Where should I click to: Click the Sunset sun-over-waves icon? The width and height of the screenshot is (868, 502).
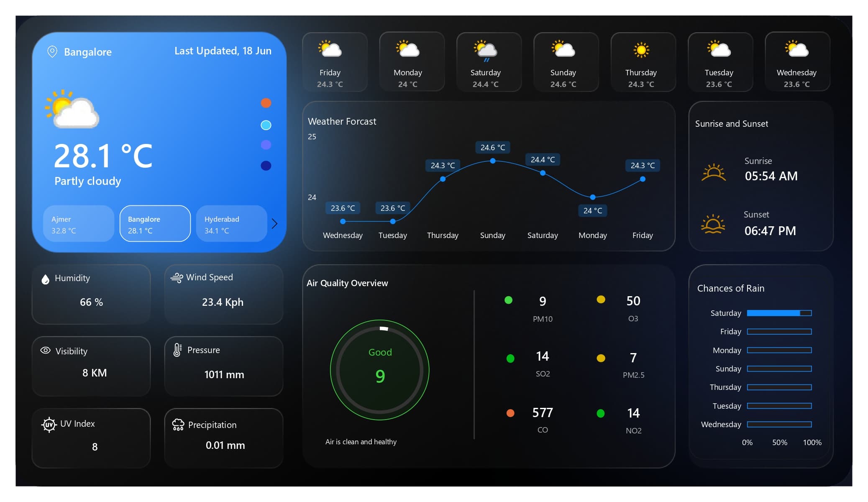[x=713, y=224]
